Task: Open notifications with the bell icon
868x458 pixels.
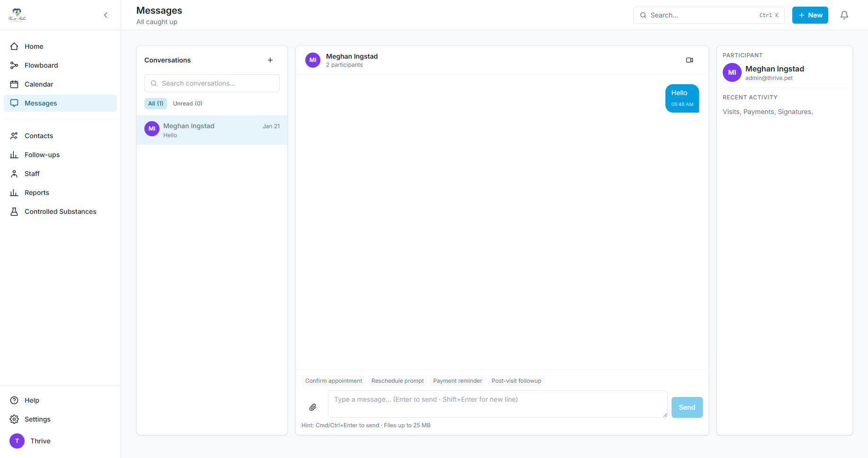Action: (x=844, y=15)
